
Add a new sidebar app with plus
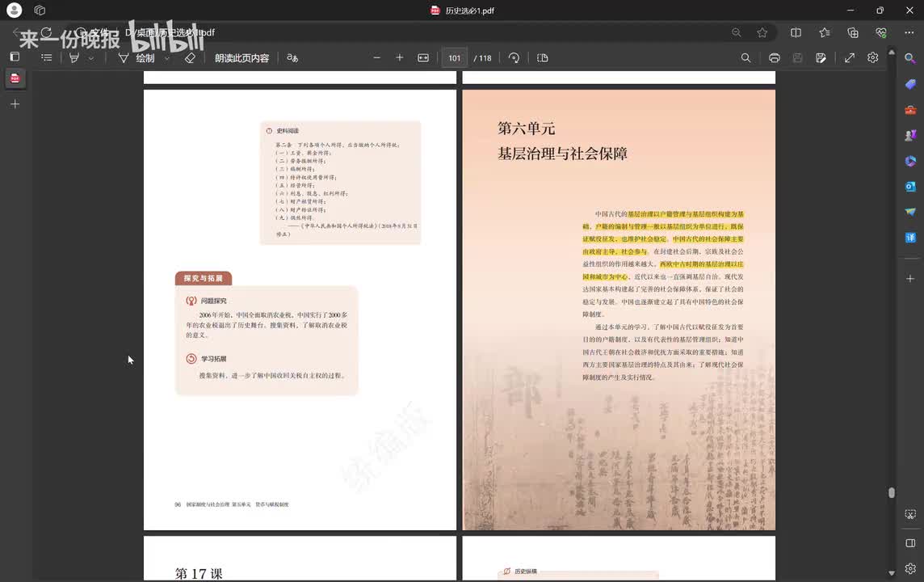tap(910, 278)
